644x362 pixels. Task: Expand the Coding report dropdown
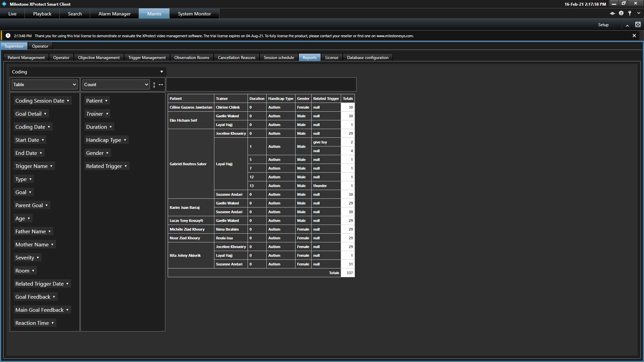[x=88, y=72]
